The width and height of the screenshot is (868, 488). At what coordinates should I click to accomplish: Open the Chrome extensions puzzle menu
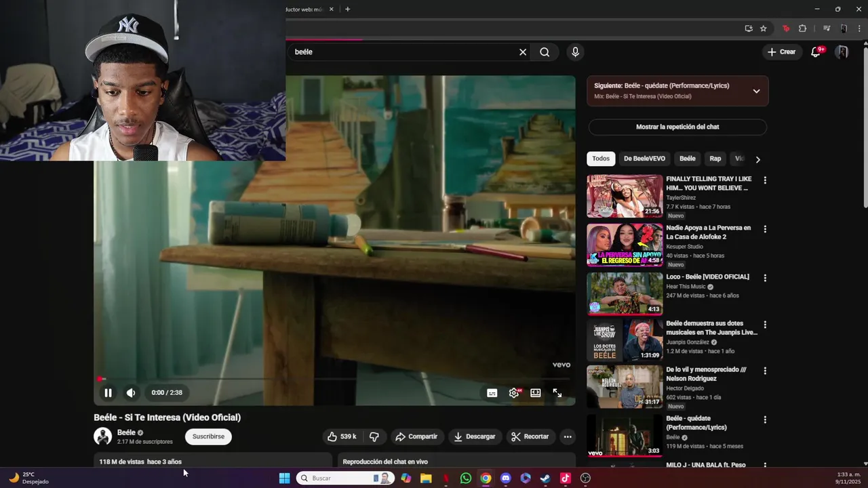click(x=803, y=28)
